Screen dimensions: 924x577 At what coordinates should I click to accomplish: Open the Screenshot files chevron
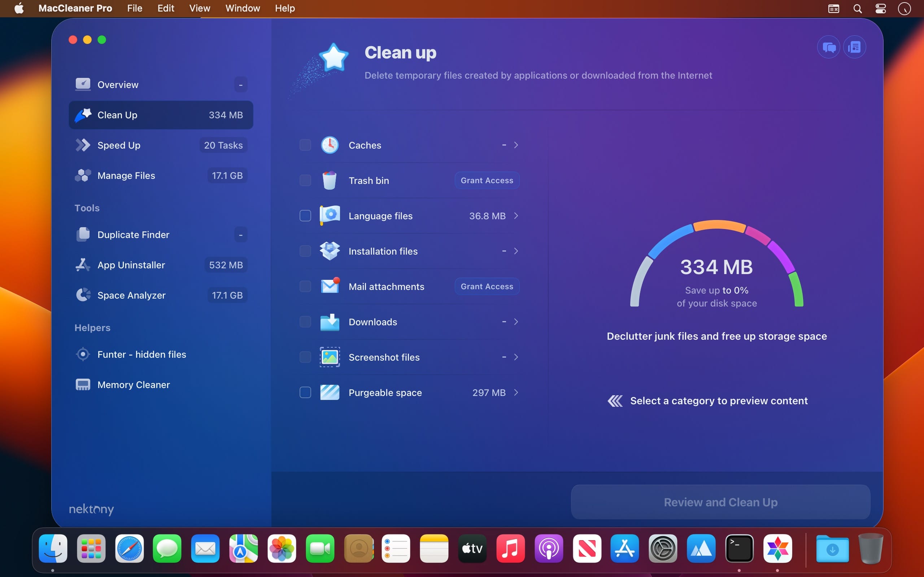click(516, 357)
